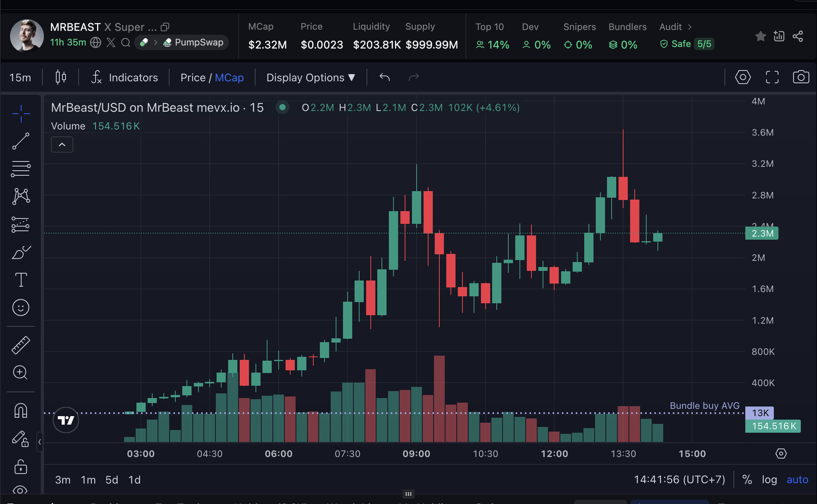The height and width of the screenshot is (504, 817).
Task: Select the 1d date range
Action: (134, 480)
